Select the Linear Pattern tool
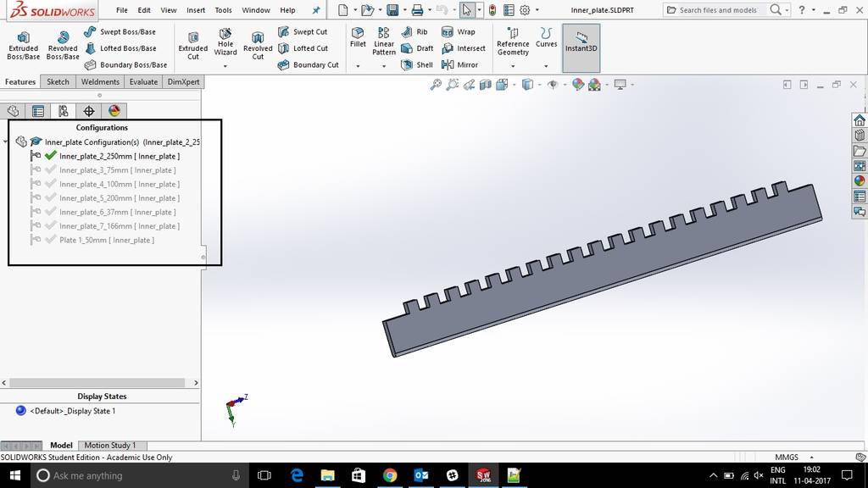 (x=384, y=42)
